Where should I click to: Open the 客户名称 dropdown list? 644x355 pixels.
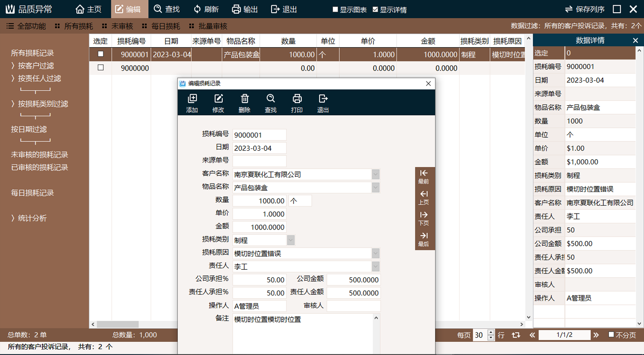375,174
